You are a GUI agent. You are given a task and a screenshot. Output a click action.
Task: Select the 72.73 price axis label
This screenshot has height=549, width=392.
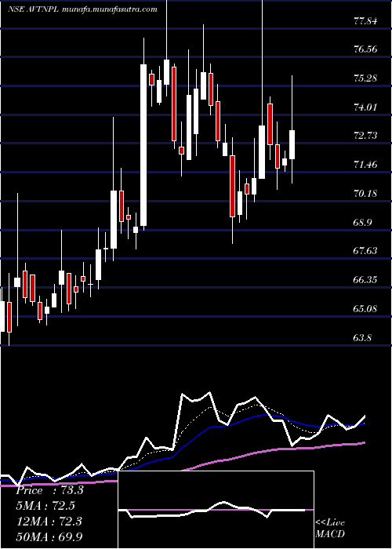tap(365, 136)
